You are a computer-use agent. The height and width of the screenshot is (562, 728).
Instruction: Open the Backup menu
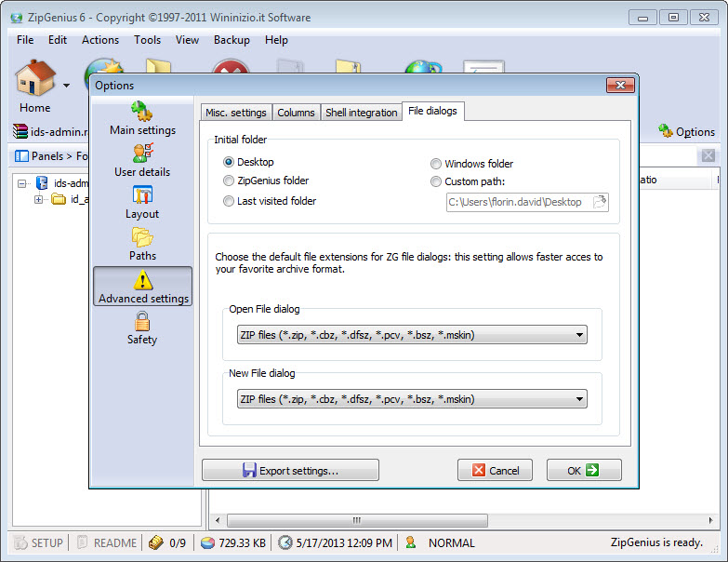coord(232,40)
